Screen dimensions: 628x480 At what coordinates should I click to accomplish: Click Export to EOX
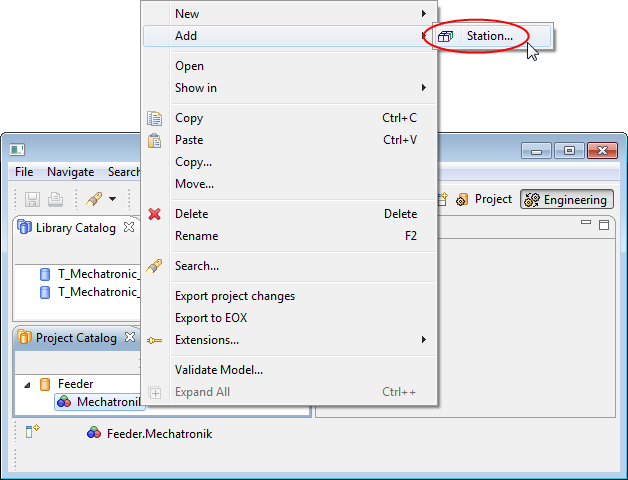tap(290, 318)
